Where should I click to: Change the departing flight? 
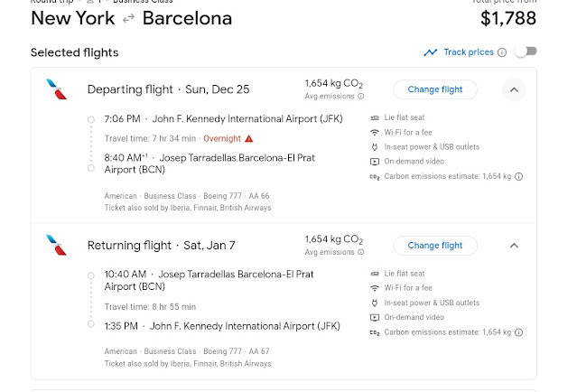[x=435, y=89]
